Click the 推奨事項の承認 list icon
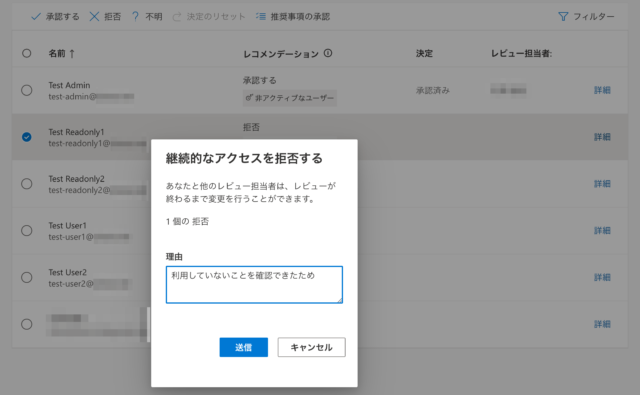Image resolution: width=640 pixels, height=395 pixels. (x=260, y=17)
